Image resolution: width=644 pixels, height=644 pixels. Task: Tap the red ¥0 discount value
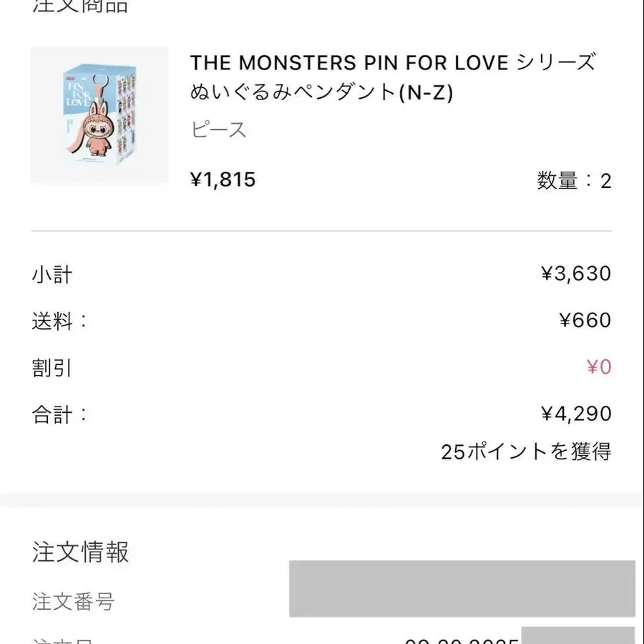pyautogui.click(x=599, y=367)
